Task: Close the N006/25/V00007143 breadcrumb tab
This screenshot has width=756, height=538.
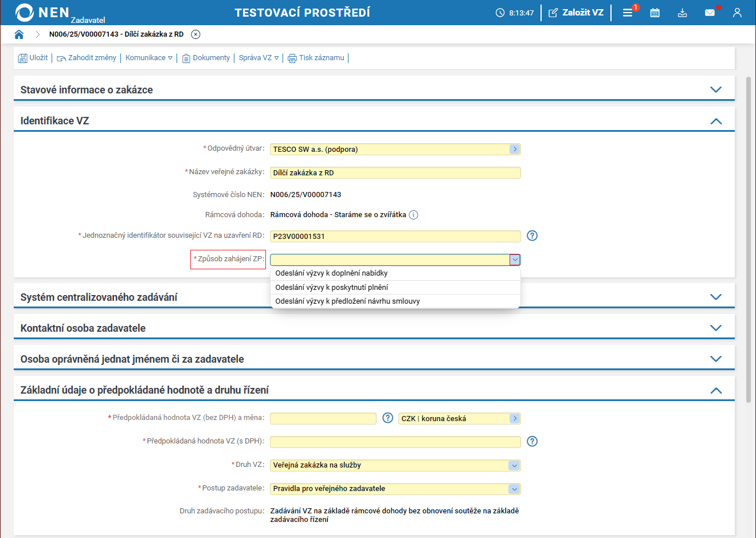Action: [x=195, y=34]
